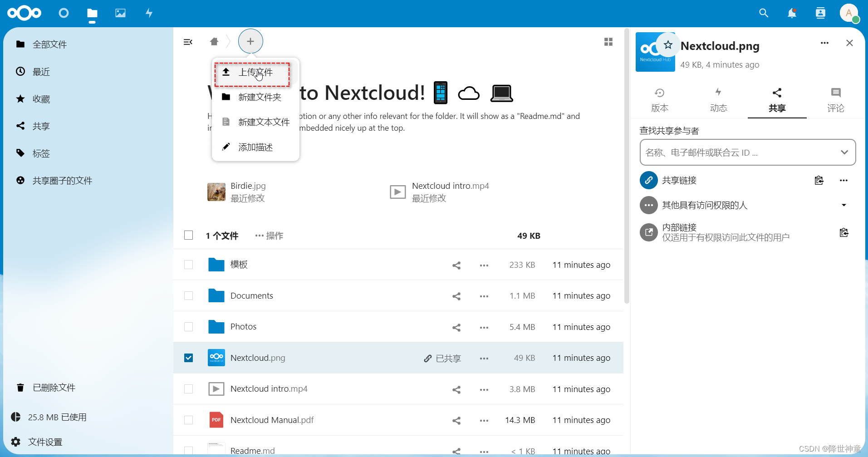This screenshot has height=457, width=868.
Task: Open share link options menu
Action: pyautogui.click(x=843, y=180)
